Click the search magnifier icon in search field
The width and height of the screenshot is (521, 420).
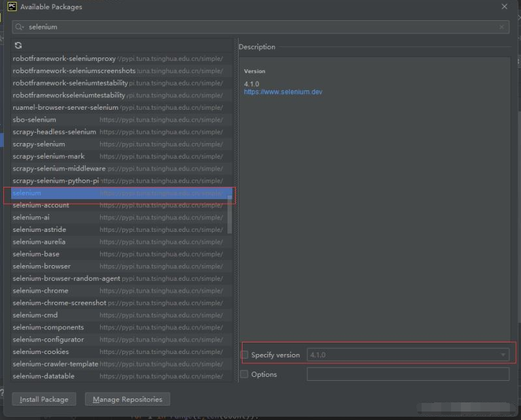19,27
